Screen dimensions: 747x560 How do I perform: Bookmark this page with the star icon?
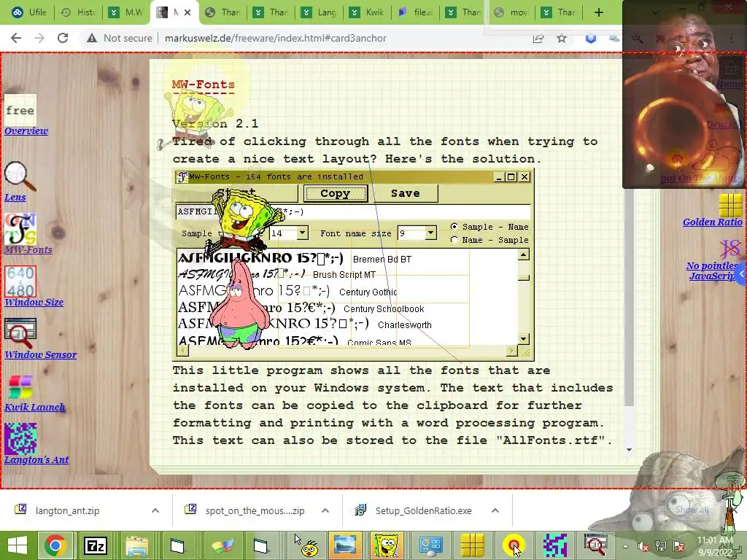(562, 38)
